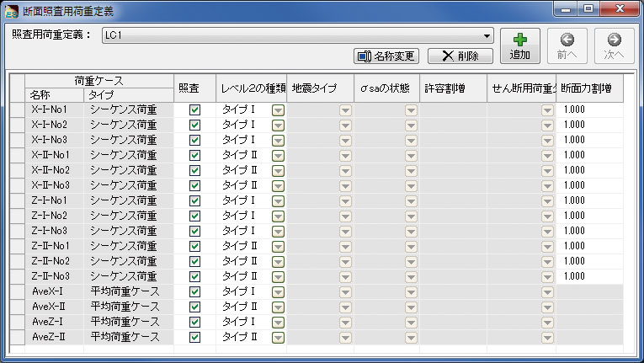The width and height of the screenshot is (644, 363).
Task: Toggle 照査 checkbox for Z-II-No1
Action: tap(194, 246)
